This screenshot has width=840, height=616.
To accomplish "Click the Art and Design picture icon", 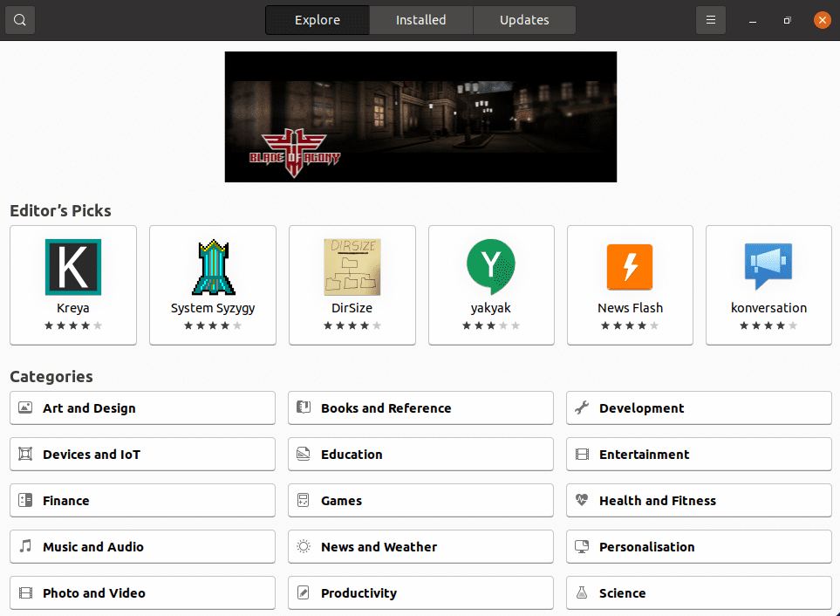I will [25, 407].
